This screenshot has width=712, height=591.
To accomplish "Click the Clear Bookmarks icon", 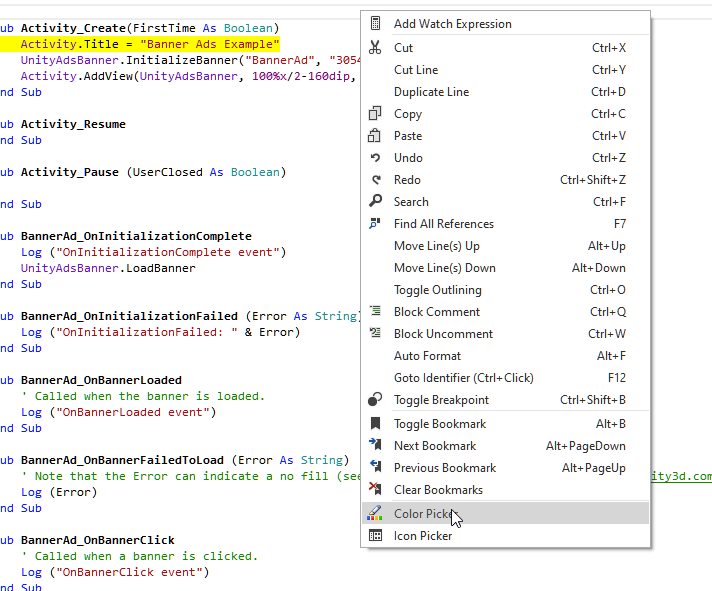I will click(375, 489).
